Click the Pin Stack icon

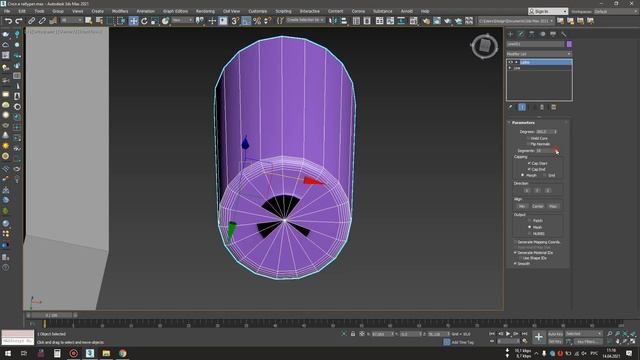click(x=510, y=107)
